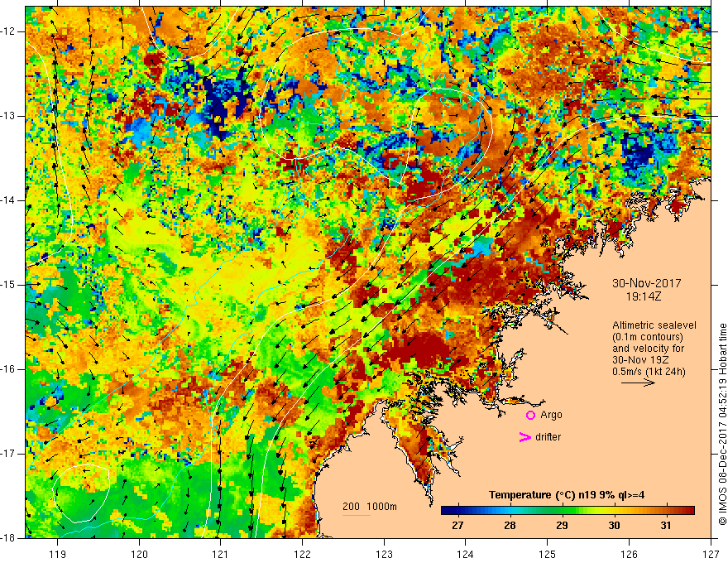Click the longitude axis label 126
Image resolution: width=728 pixels, height=563 pixels.
pos(629,554)
